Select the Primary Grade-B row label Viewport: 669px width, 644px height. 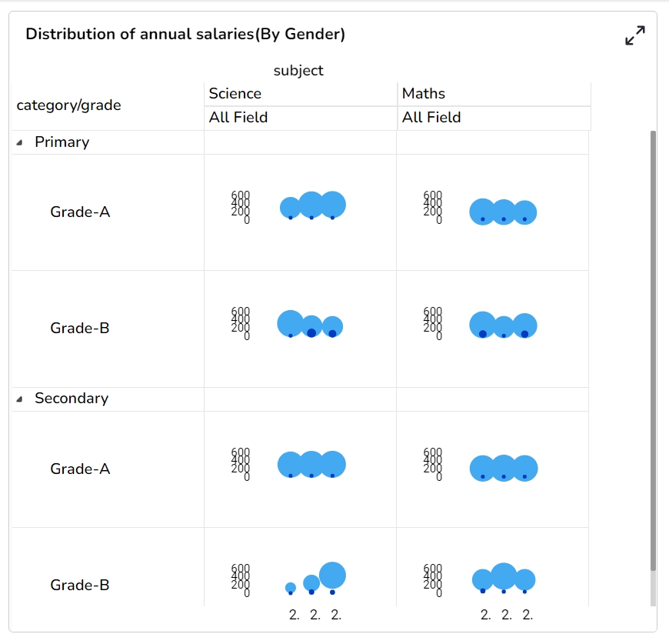80,329
